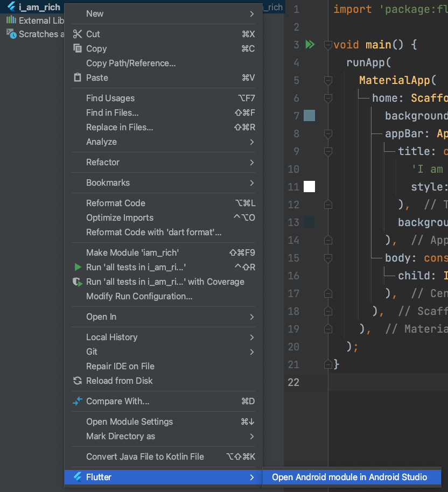Open the Refactor submenu
448x492 pixels.
pos(163,162)
